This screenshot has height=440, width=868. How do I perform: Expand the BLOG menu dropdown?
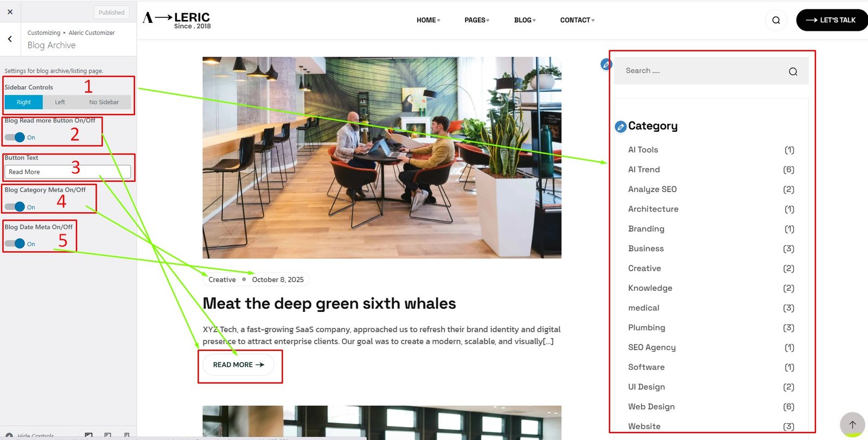pos(525,20)
